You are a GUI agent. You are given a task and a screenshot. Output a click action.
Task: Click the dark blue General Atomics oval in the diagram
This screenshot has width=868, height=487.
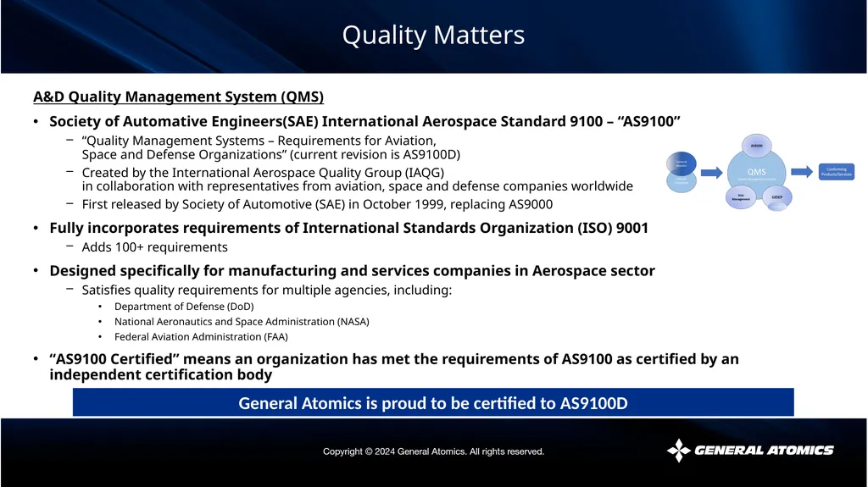(x=682, y=163)
